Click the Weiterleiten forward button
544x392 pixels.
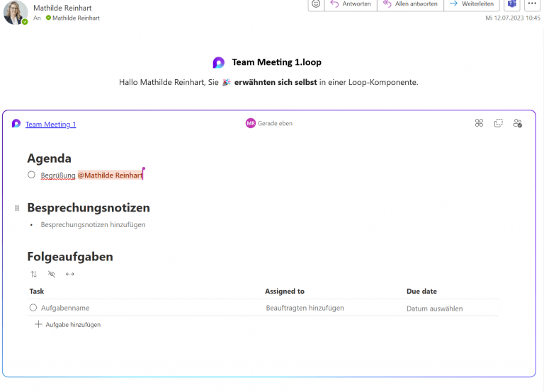click(472, 4)
